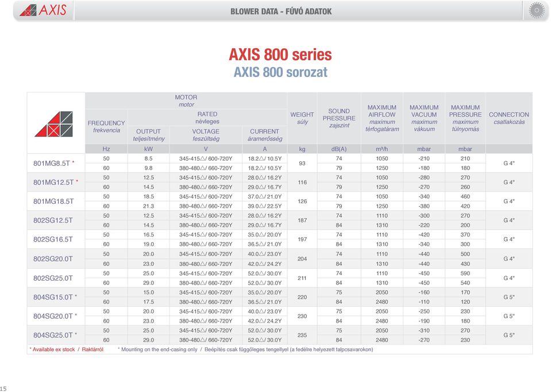Click the WEIGHT súly column header

[302, 118]
